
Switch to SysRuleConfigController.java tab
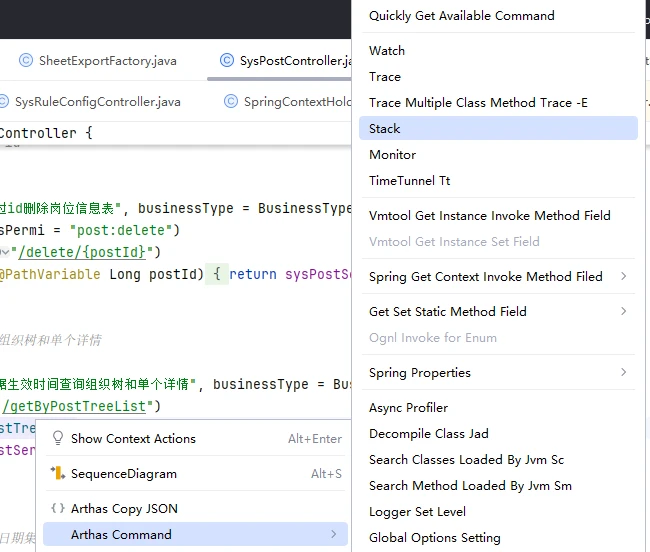coord(90,102)
